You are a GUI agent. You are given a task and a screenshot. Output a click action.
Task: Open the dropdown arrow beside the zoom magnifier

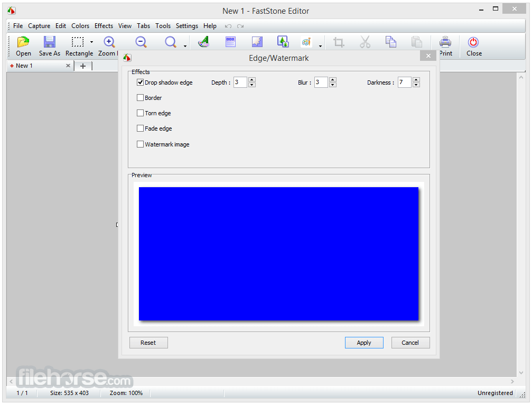185,47
